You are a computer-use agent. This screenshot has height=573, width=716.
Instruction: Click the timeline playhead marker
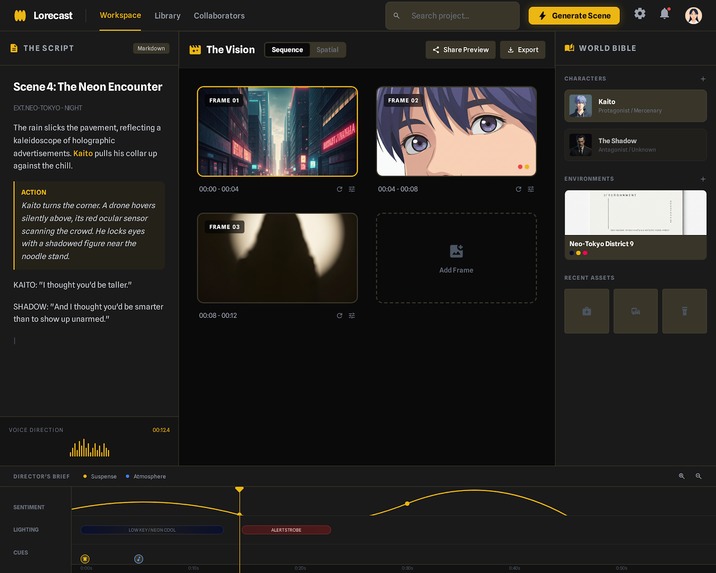(239, 489)
